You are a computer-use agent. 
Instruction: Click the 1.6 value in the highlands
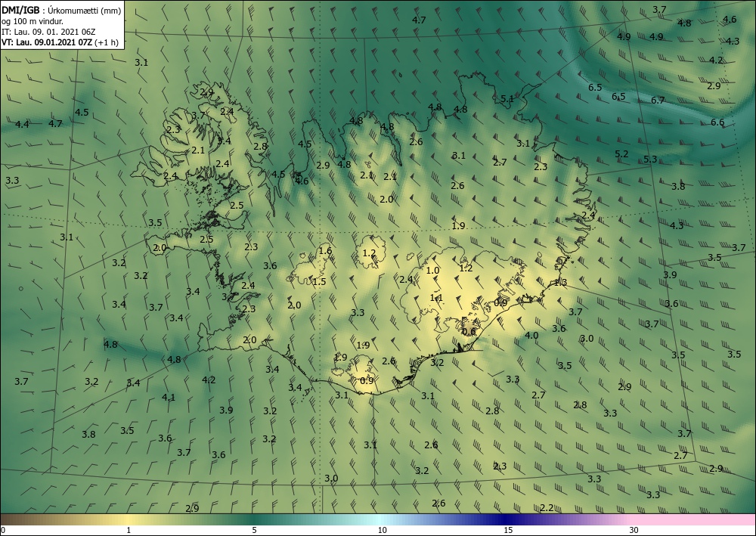pyautogui.click(x=325, y=251)
